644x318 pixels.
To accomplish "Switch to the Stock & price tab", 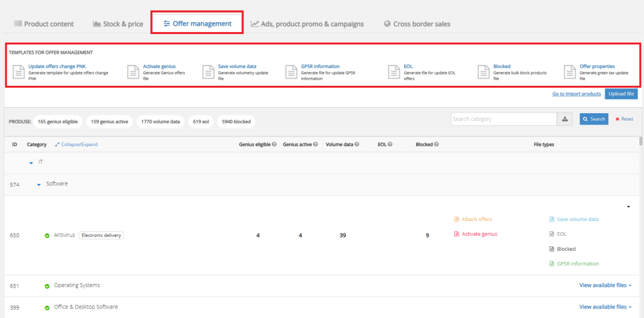I will coord(118,24).
